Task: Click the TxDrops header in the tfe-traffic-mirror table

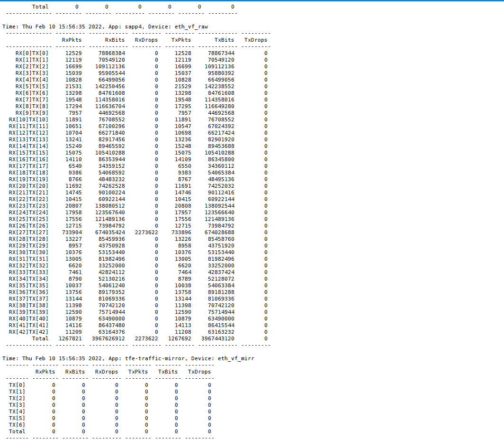Action: pyautogui.click(x=199, y=372)
